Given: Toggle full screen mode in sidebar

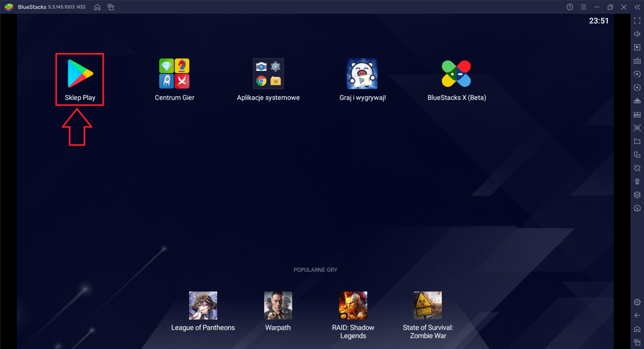Looking at the screenshot, I should (637, 21).
